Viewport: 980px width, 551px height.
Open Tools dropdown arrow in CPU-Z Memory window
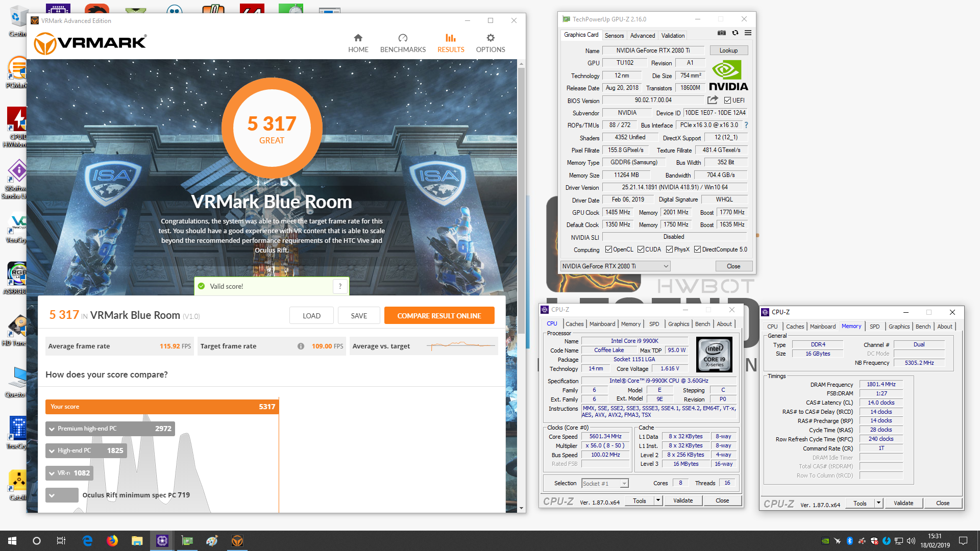878,503
